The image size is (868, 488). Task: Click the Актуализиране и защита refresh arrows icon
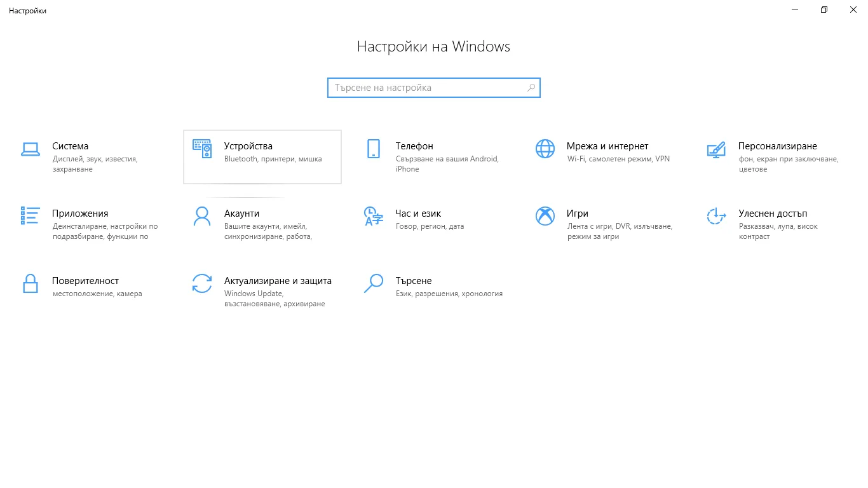click(x=202, y=283)
